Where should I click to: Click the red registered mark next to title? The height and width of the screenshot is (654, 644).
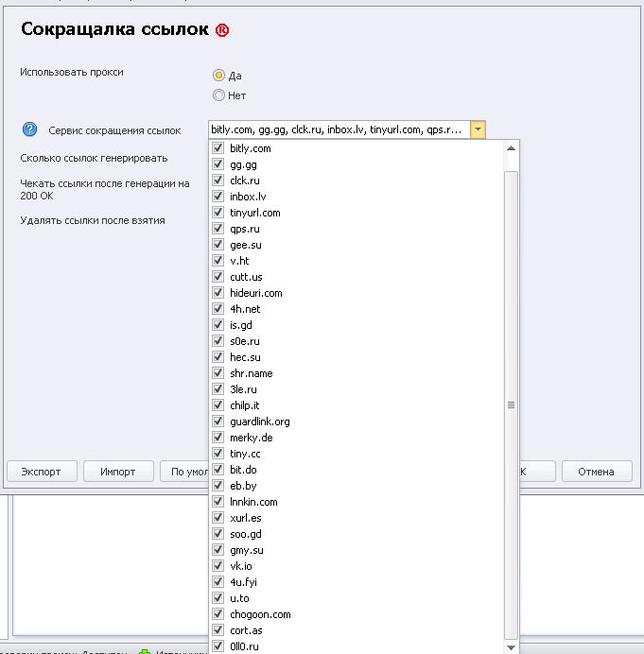click(x=222, y=30)
